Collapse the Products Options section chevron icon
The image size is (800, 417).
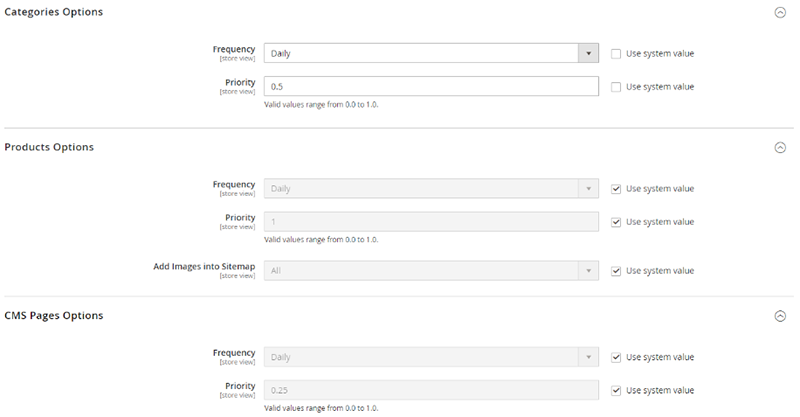click(780, 147)
